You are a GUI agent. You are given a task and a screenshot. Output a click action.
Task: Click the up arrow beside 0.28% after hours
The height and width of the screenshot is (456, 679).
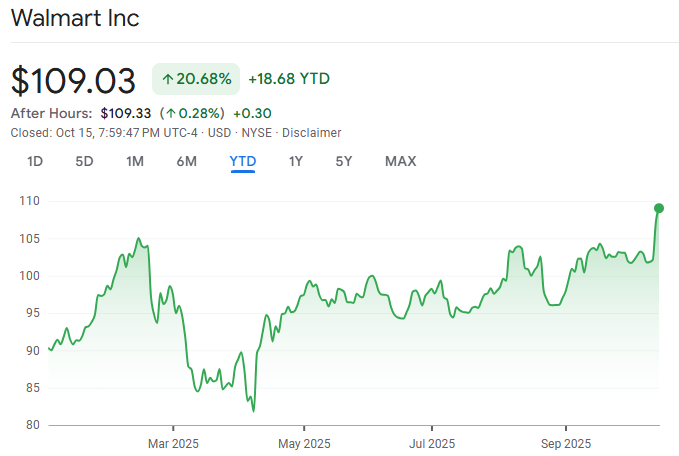(171, 113)
